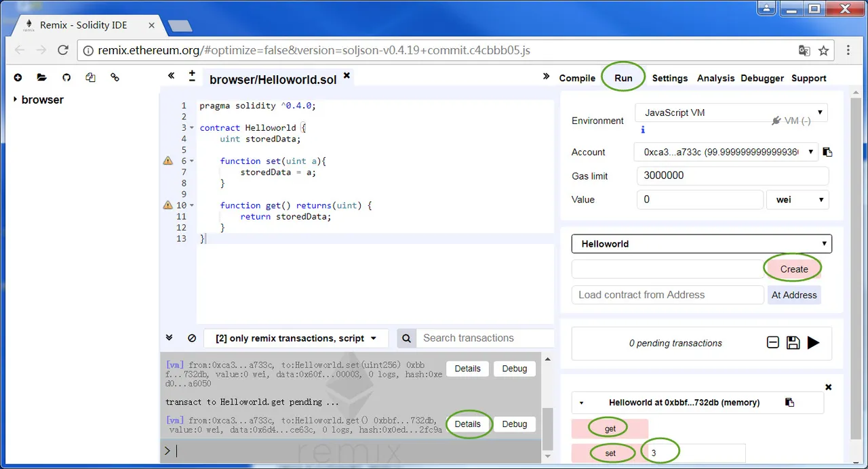The height and width of the screenshot is (469, 868).
Task: Open the Chrome three-dot menu
Action: click(x=848, y=51)
